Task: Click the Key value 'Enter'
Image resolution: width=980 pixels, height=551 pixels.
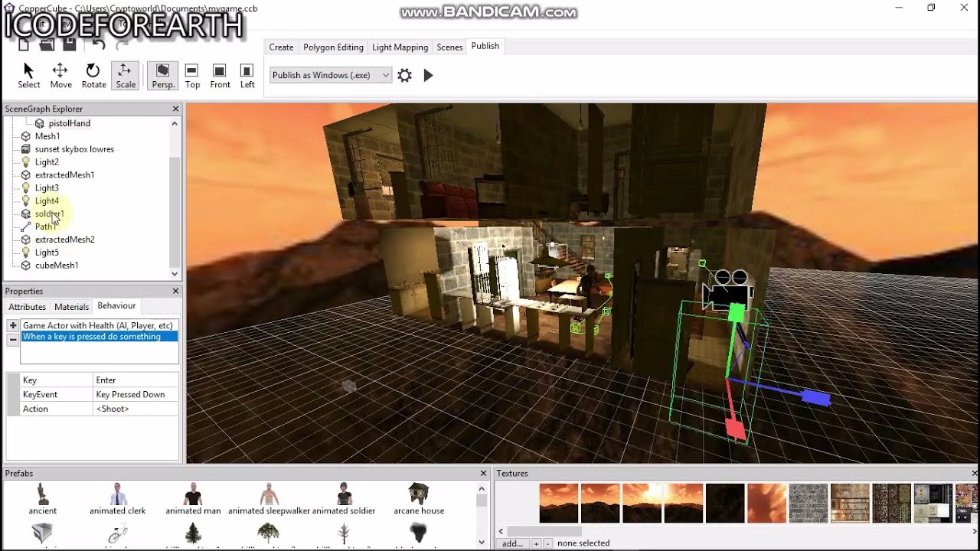Action: (x=136, y=380)
